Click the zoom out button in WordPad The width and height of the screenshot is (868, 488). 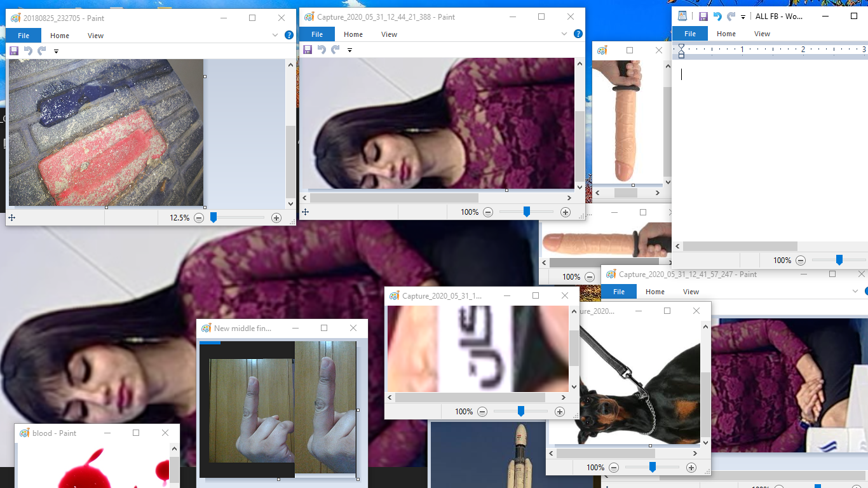pyautogui.click(x=801, y=261)
